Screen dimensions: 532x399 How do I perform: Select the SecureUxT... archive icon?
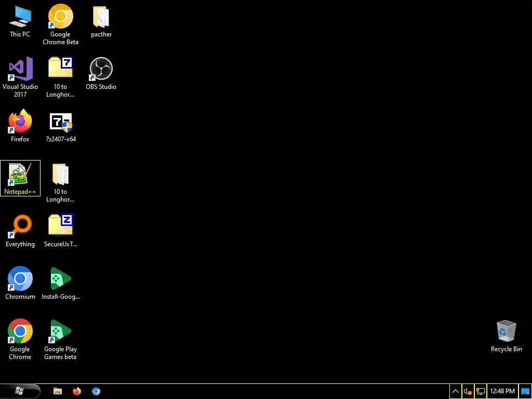point(60,231)
